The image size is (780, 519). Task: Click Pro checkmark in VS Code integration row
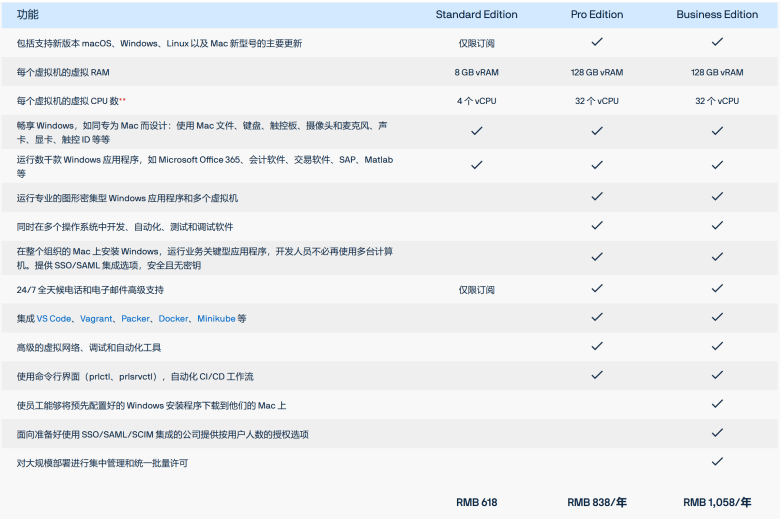click(597, 317)
